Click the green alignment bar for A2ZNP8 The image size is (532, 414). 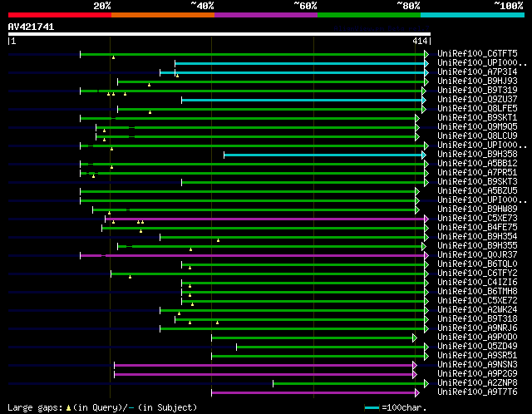[349, 384]
